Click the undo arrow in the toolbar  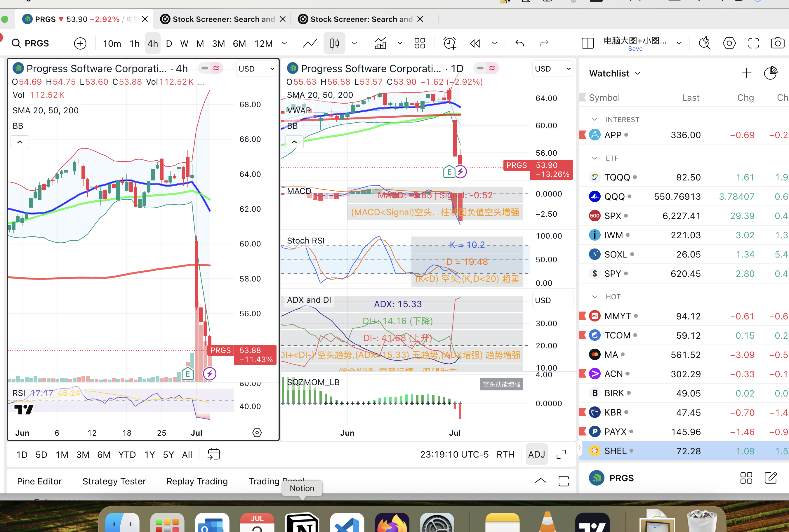click(519, 43)
